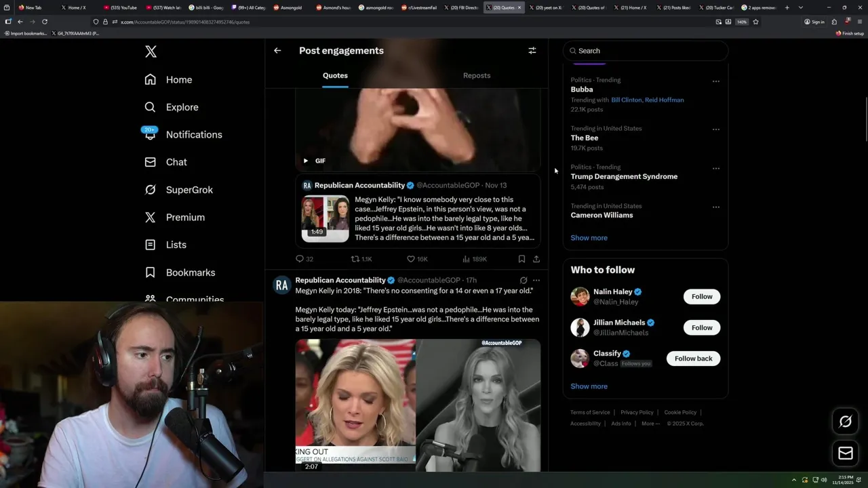The height and width of the screenshot is (488, 868).
Task: Bookmark the quoted post
Action: tap(521, 259)
